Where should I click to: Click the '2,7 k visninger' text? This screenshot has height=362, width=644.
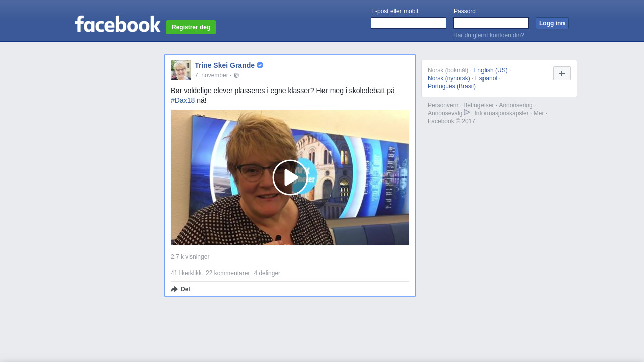click(190, 257)
